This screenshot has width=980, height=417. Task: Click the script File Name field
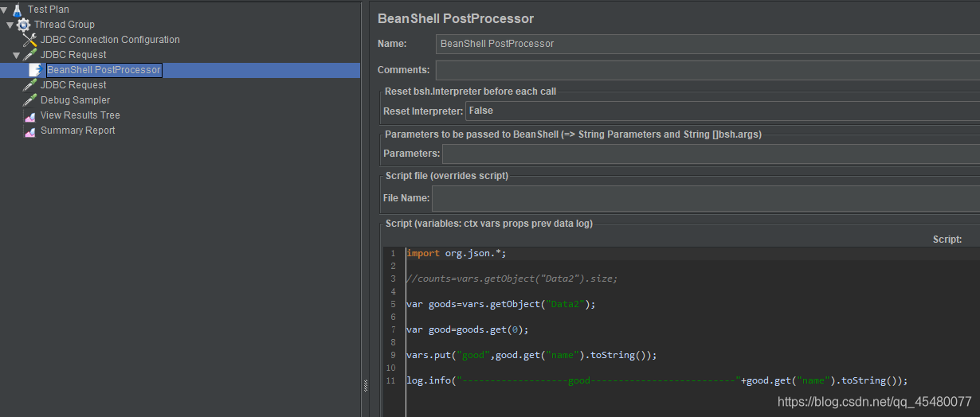coord(706,198)
